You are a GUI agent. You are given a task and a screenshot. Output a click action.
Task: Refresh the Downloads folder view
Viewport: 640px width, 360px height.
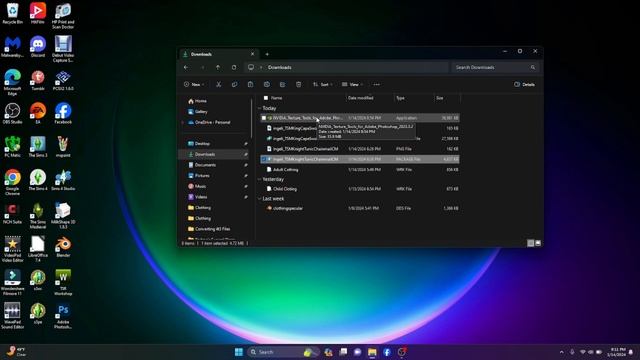pos(234,67)
